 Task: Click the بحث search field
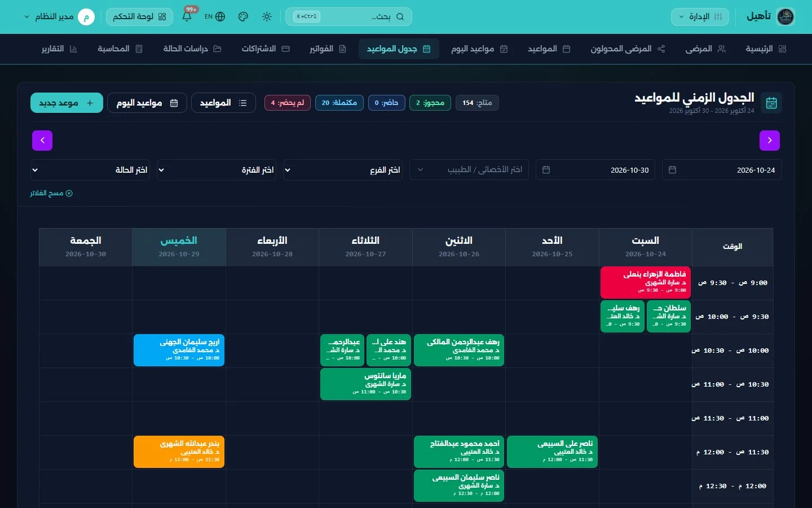tap(349, 16)
